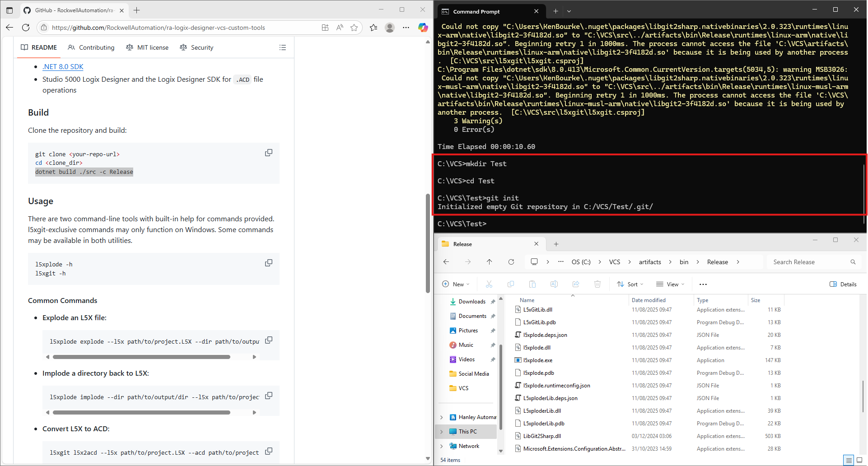
Task: Click GitHub page vertical scrollbar thumb
Action: point(428,243)
